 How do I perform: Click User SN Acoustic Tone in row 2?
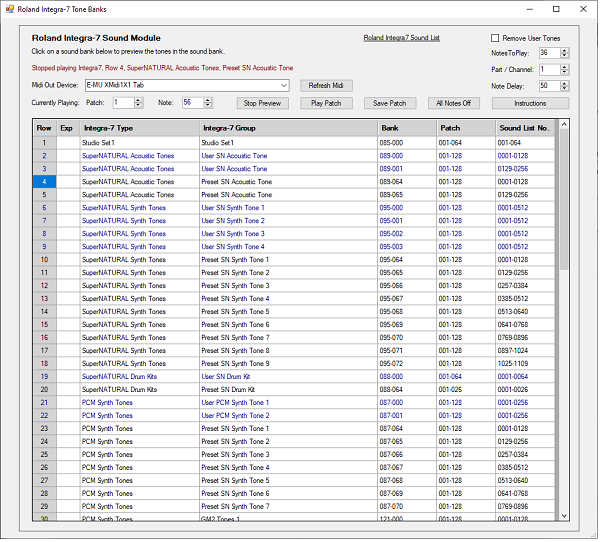289,156
